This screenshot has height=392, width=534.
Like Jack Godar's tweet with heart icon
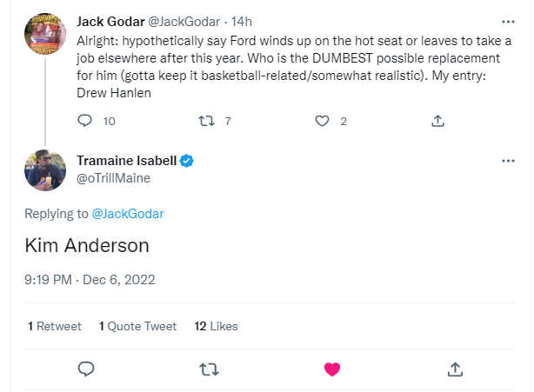[322, 121]
